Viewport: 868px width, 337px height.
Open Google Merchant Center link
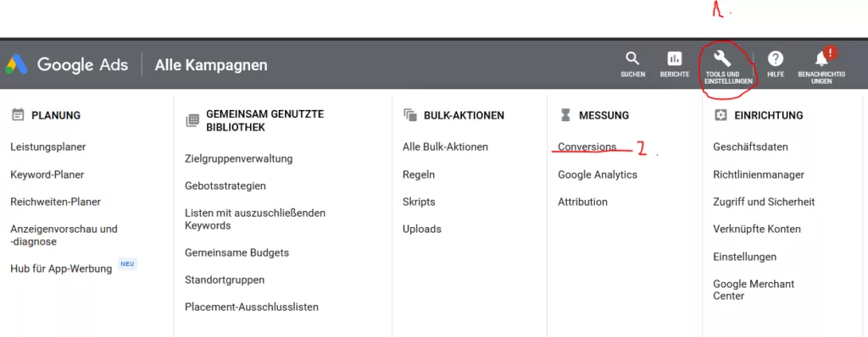(754, 290)
